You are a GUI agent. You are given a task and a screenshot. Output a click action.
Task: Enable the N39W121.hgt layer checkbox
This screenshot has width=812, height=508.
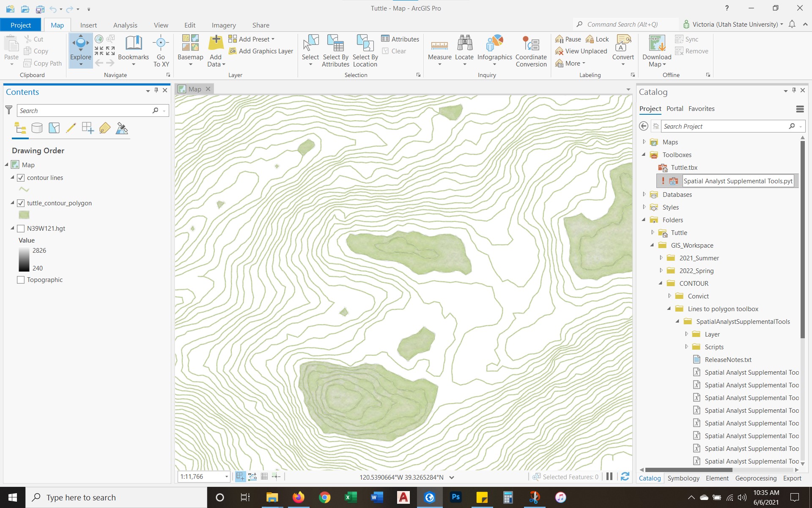click(21, 229)
